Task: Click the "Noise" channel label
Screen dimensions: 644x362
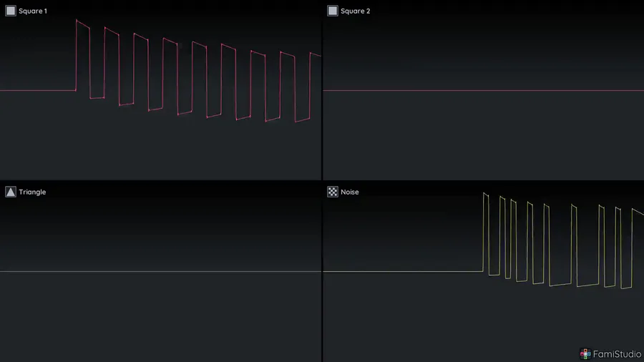Action: 349,192
